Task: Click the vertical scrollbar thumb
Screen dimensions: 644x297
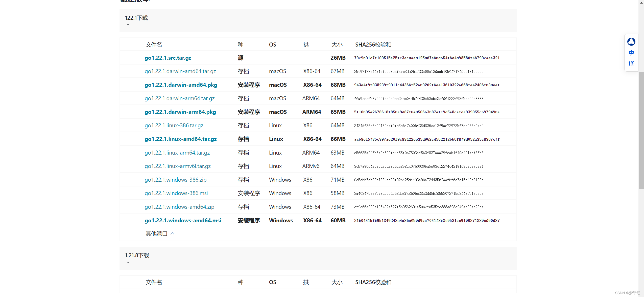Action: coord(641,130)
